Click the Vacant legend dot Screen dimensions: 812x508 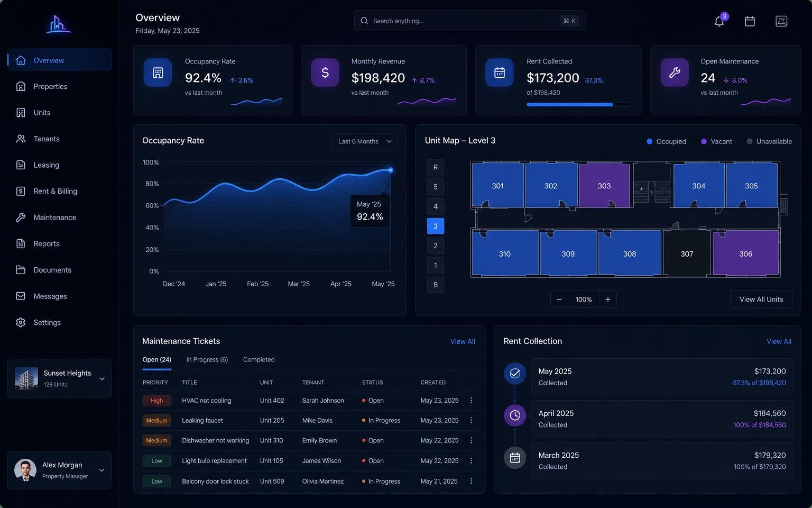click(704, 141)
